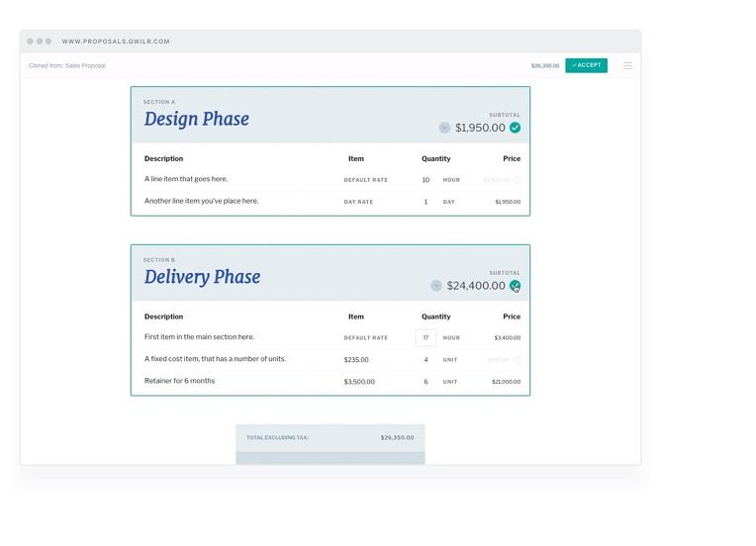The image size is (756, 546).
Task: Click the $235.00 item rate
Action: [356, 360]
